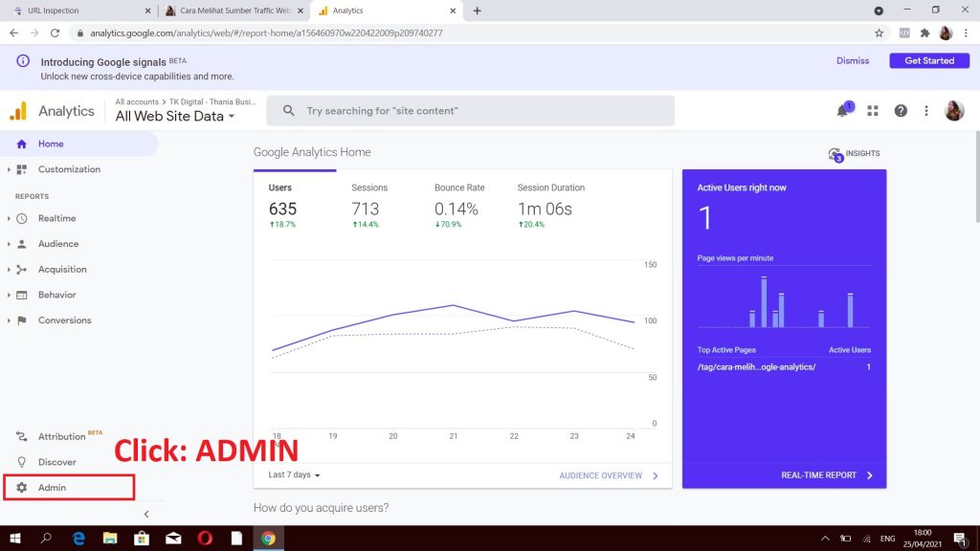Dismiss the Google signals banner
The width and height of the screenshot is (980, 551).
(853, 60)
